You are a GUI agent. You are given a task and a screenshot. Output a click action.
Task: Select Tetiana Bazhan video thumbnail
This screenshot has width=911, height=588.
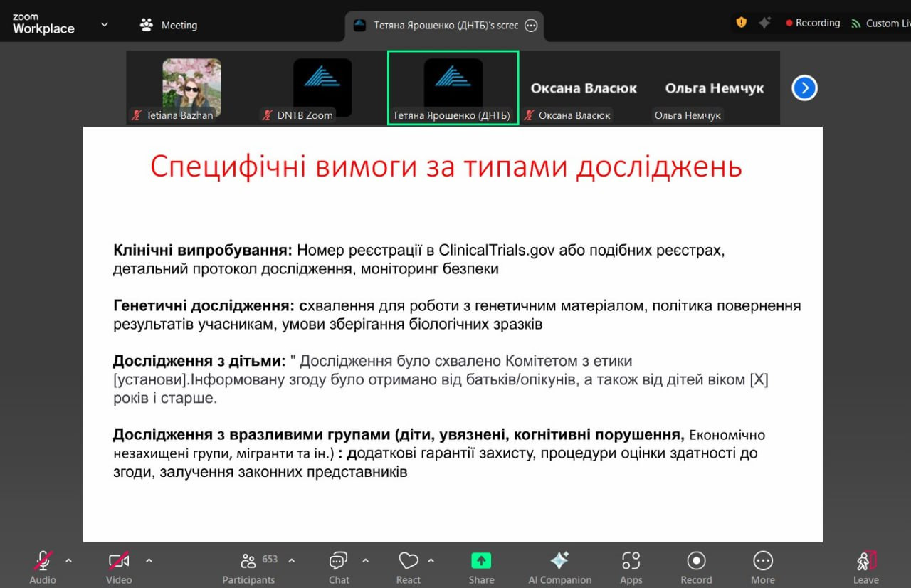191,87
